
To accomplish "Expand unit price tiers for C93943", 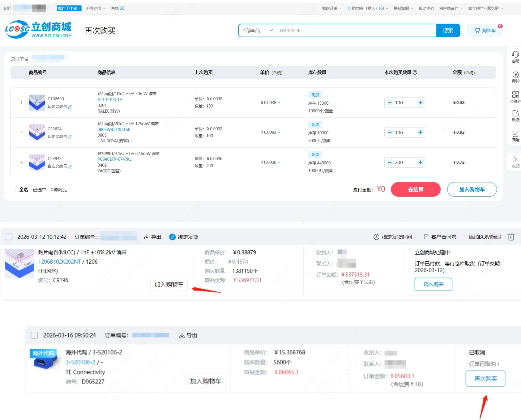I will (279, 162).
